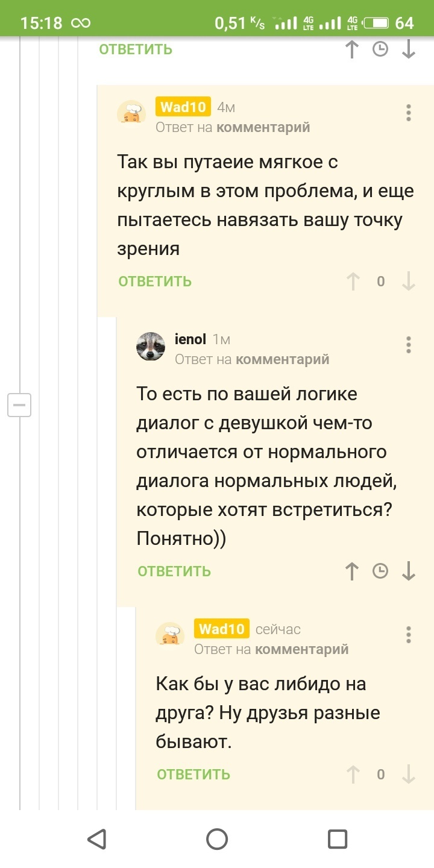Open options menu on Wad10's сейчас comment
The image size is (434, 868).
click(x=409, y=635)
